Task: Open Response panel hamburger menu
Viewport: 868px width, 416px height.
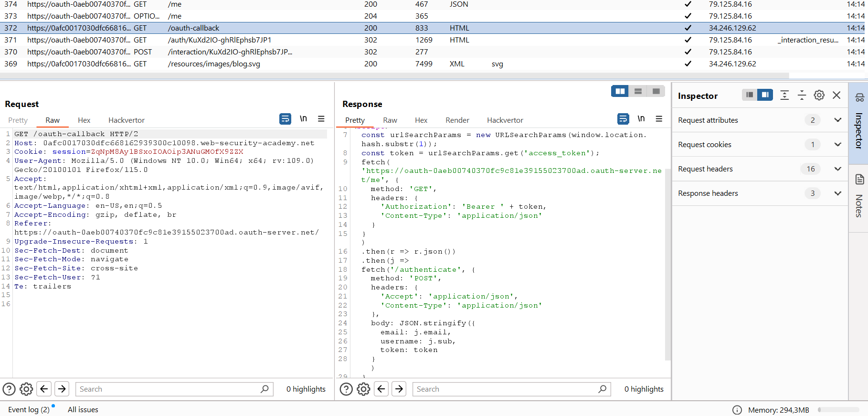Action: pyautogui.click(x=659, y=119)
